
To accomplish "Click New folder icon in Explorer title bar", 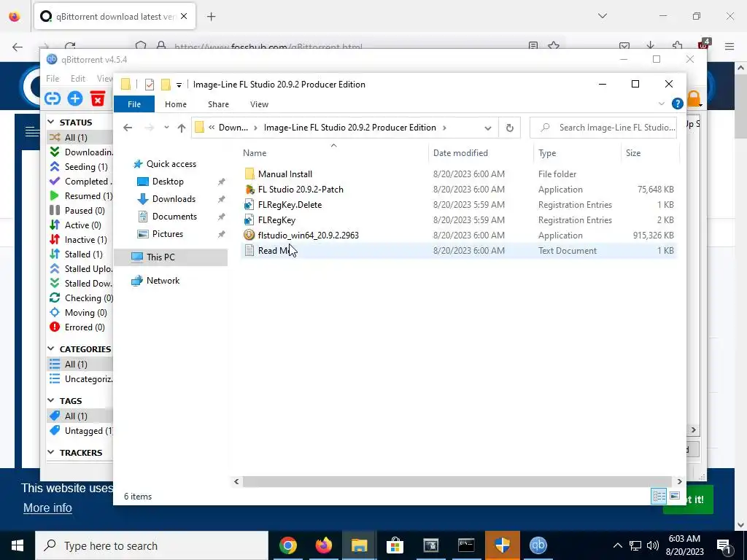I will coord(166,85).
